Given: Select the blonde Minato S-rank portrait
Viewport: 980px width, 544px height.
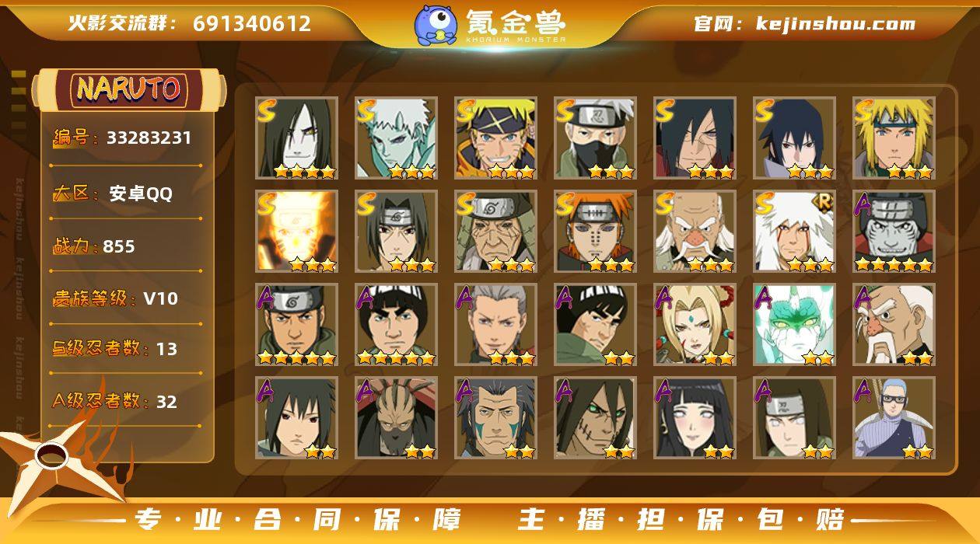Looking at the screenshot, I should tap(894, 138).
